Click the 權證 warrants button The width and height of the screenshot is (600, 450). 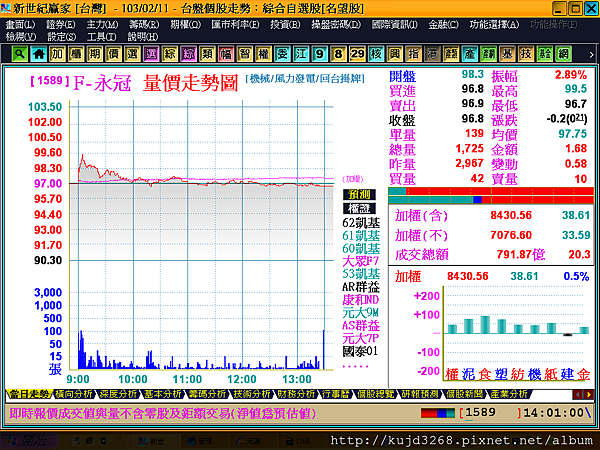click(359, 209)
